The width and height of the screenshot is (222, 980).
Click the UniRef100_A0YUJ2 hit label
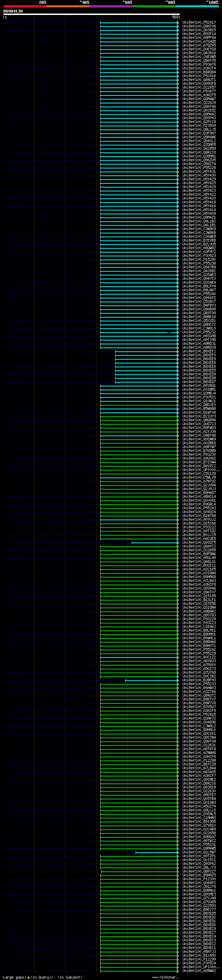pyautogui.click(x=199, y=520)
